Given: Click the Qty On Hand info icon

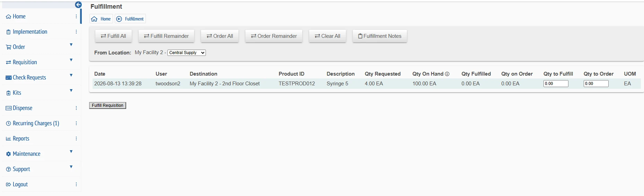Looking at the screenshot, I should pyautogui.click(x=447, y=74).
